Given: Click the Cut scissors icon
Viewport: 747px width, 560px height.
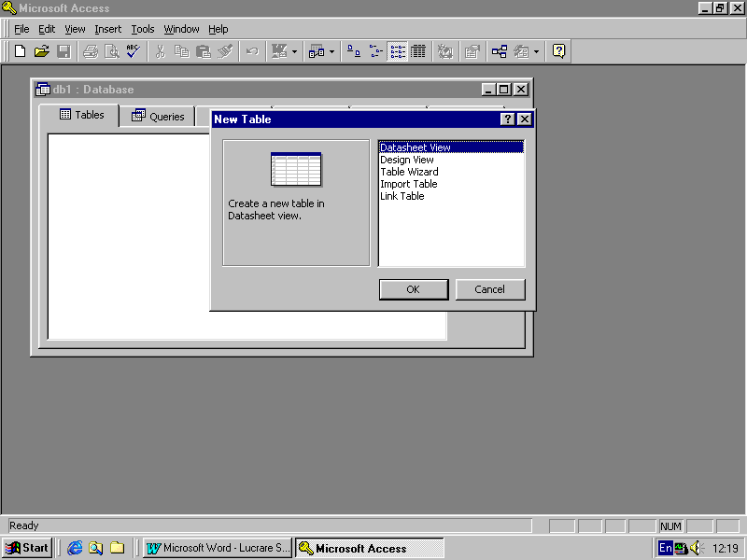Looking at the screenshot, I should pyautogui.click(x=160, y=51).
